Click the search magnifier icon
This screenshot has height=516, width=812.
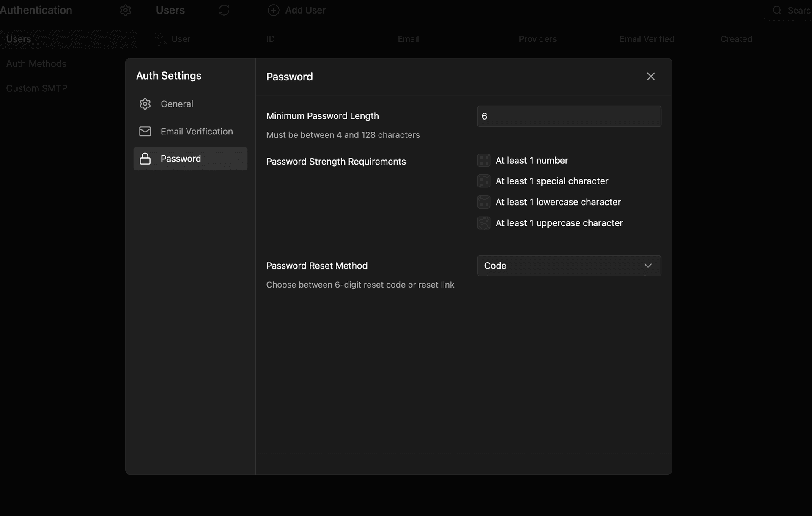coord(777,10)
